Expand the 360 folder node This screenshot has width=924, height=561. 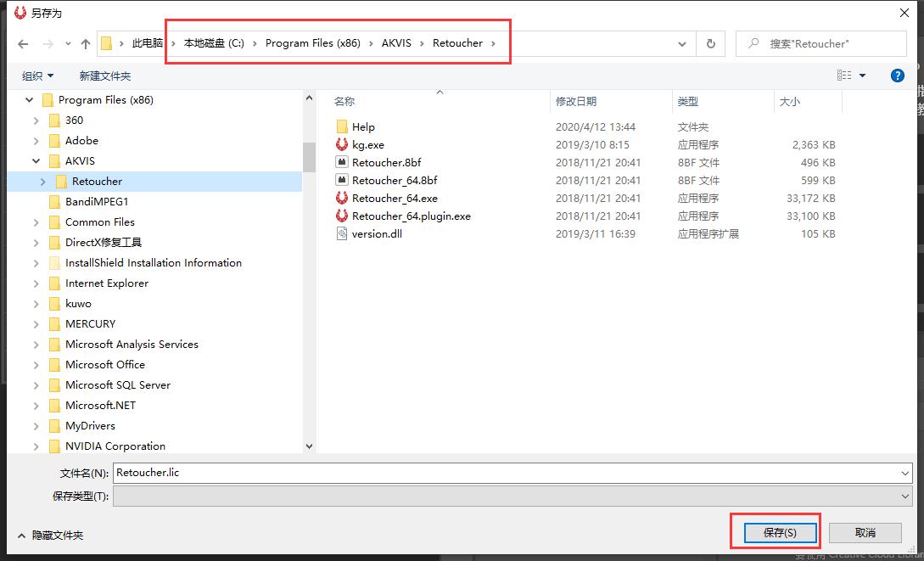[36, 121]
